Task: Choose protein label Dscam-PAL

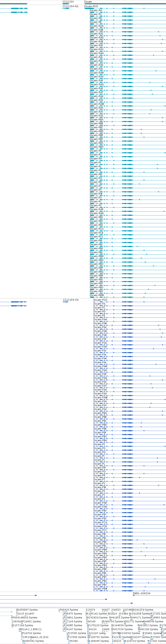Action: (100, 363)
